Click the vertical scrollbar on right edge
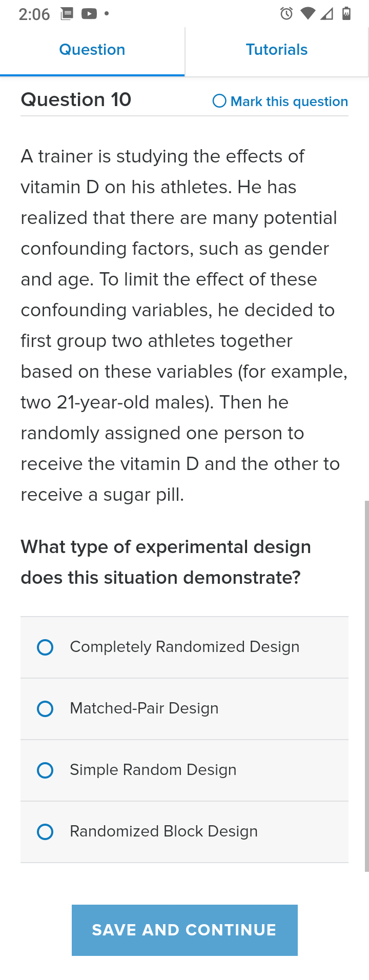Viewport: 369px width, 980px height. pos(366,686)
